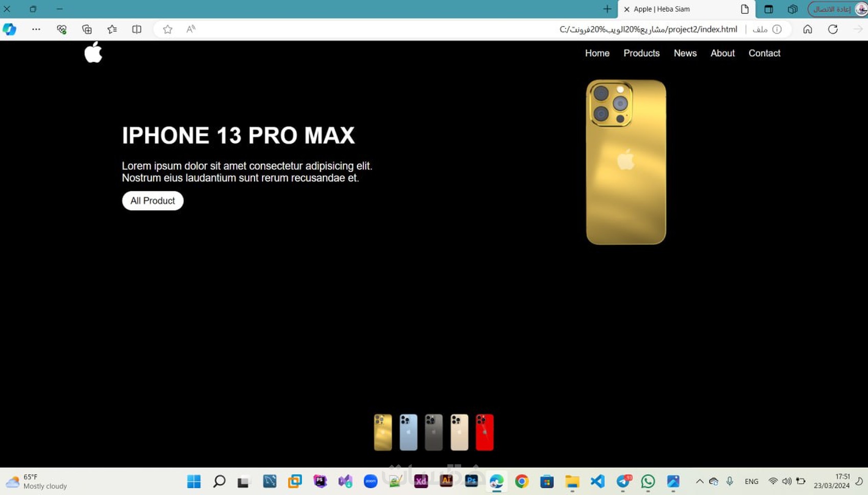This screenshot has width=868, height=495.
Task: Select the Apple | Heba Siam tab
Action: (686, 9)
